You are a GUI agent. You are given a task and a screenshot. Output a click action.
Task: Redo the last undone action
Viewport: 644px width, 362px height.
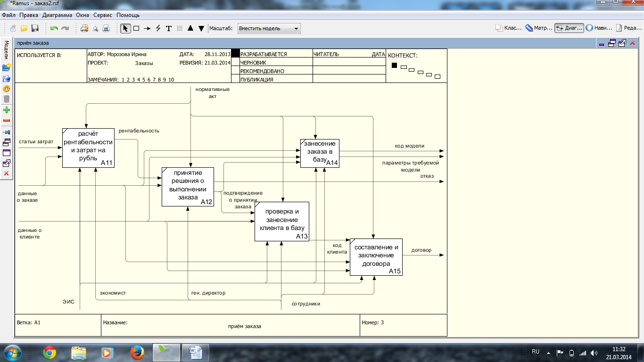pos(65,28)
